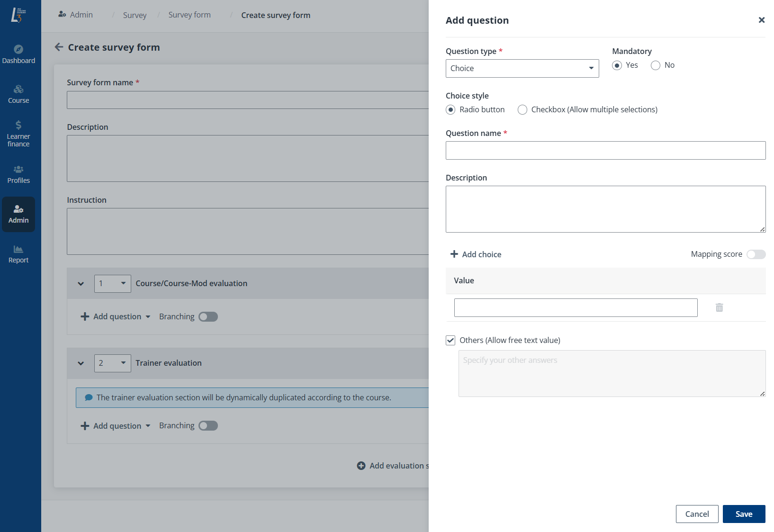This screenshot has height=532, width=774.
Task: Open the Survey form breadcrumb page
Action: coord(189,15)
